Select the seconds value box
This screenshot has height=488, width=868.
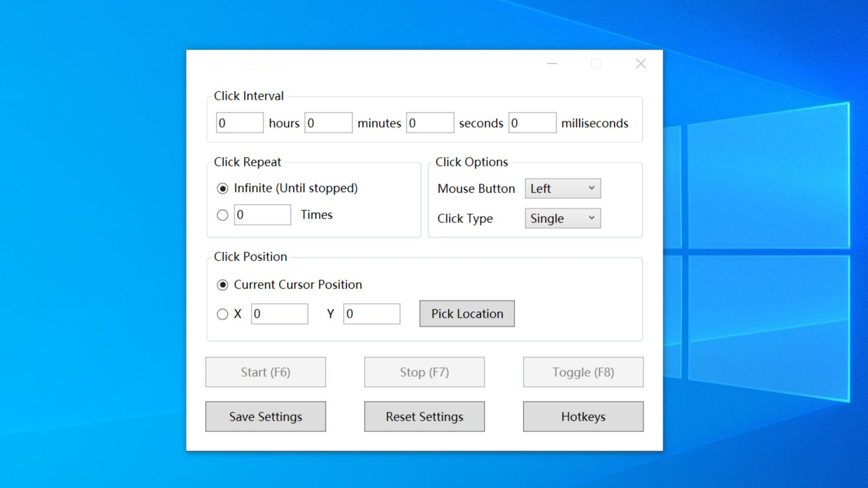[x=430, y=122]
